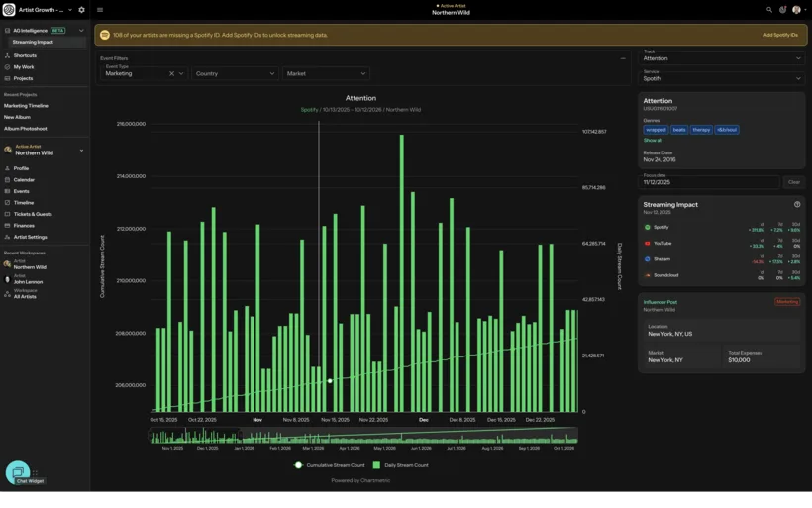The height and width of the screenshot is (508, 812).
Task: Click the Spotify service icon in Streaming Impact
Action: (x=647, y=228)
